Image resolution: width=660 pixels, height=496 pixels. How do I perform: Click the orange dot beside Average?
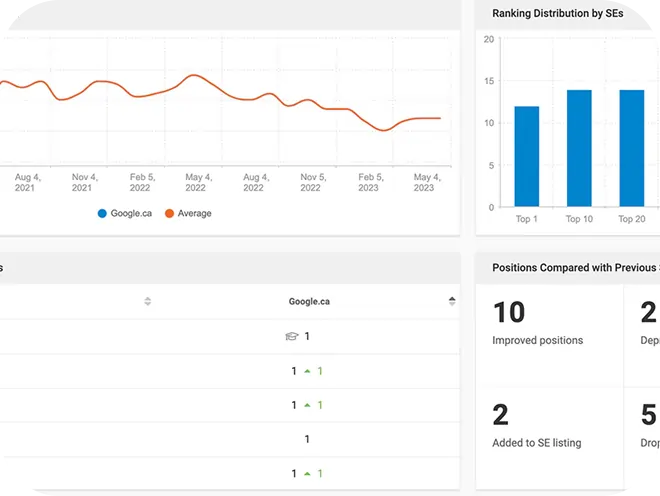[x=169, y=213]
